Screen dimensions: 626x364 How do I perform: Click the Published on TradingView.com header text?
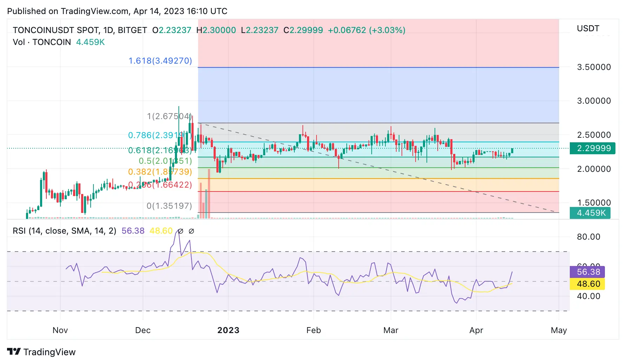(x=117, y=11)
